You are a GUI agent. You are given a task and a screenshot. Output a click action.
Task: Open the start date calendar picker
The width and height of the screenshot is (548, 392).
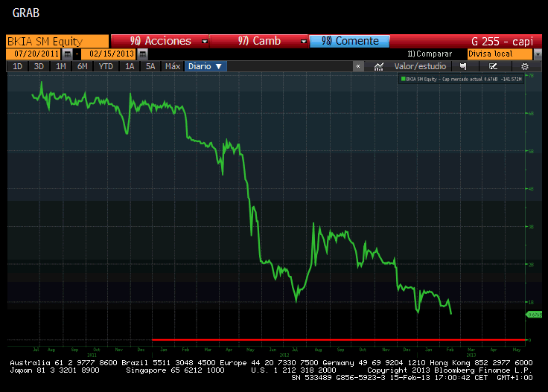tap(68, 54)
